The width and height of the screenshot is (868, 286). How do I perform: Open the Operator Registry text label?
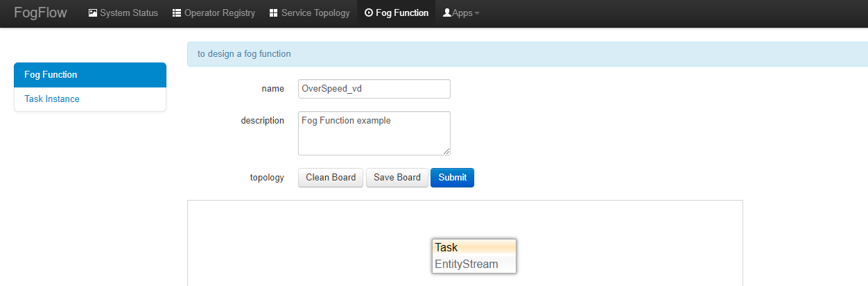pyautogui.click(x=220, y=13)
